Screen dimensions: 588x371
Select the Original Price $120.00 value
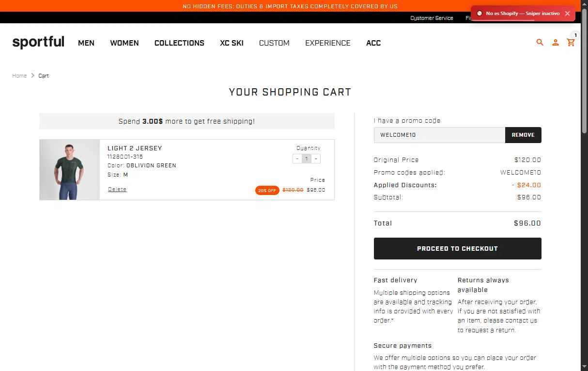528,160
